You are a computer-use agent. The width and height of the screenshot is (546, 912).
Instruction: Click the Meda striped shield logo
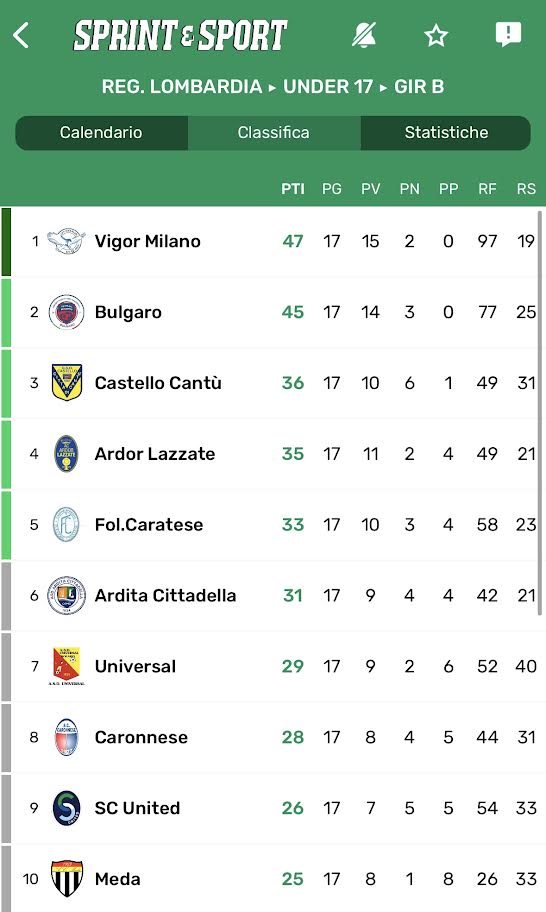[x=66, y=878]
